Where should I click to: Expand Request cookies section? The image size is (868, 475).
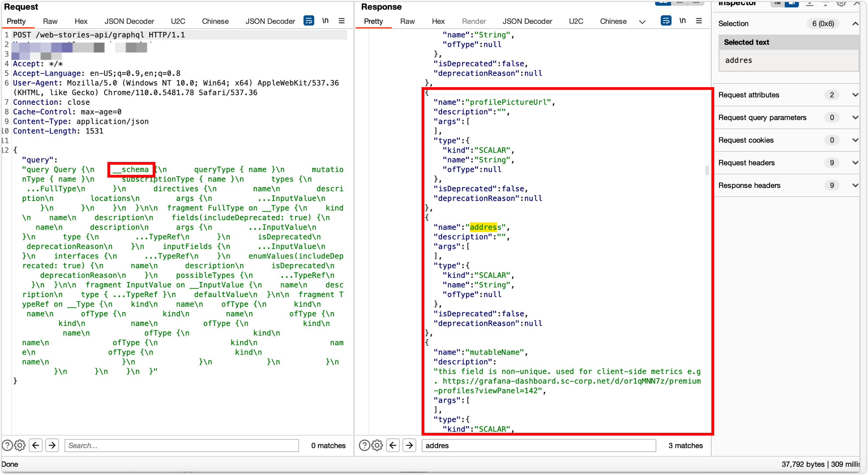tap(855, 140)
